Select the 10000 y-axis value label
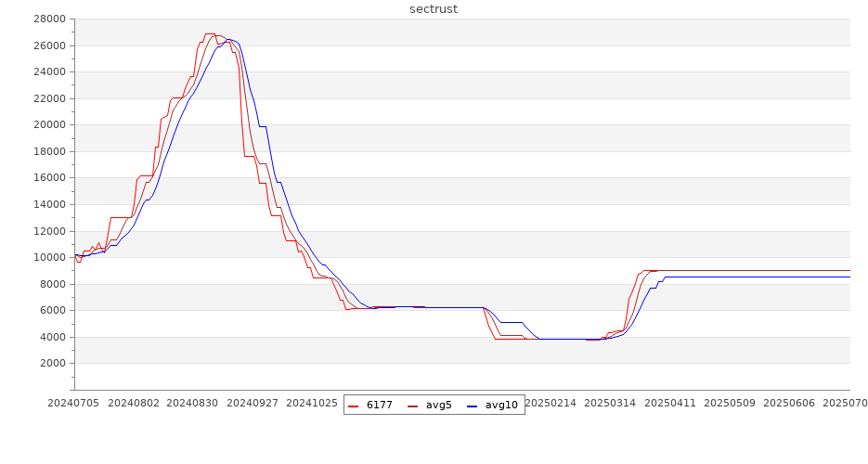Viewport: 868px width, 464px height. pos(49,258)
